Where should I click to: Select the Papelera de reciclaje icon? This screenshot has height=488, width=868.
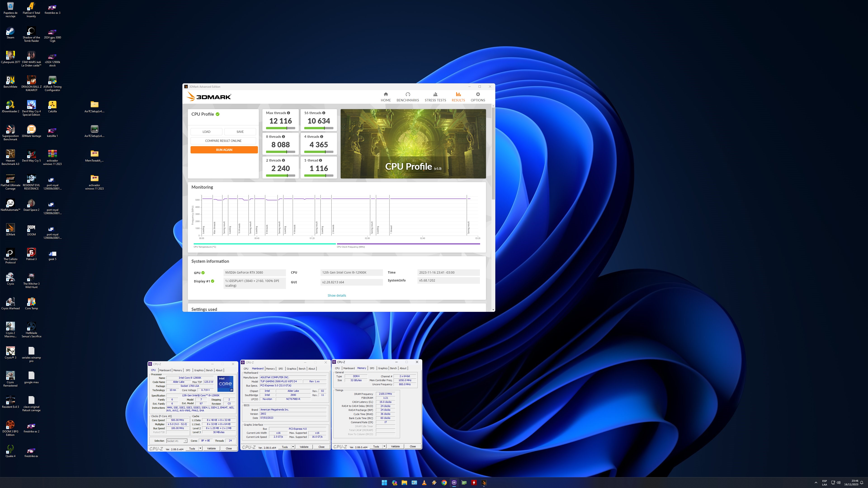coord(10,9)
